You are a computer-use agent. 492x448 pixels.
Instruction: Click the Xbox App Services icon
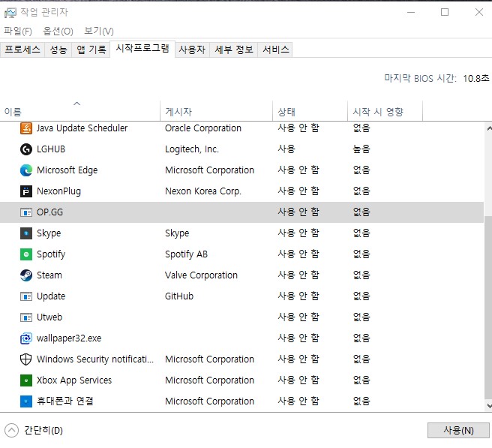coord(26,380)
